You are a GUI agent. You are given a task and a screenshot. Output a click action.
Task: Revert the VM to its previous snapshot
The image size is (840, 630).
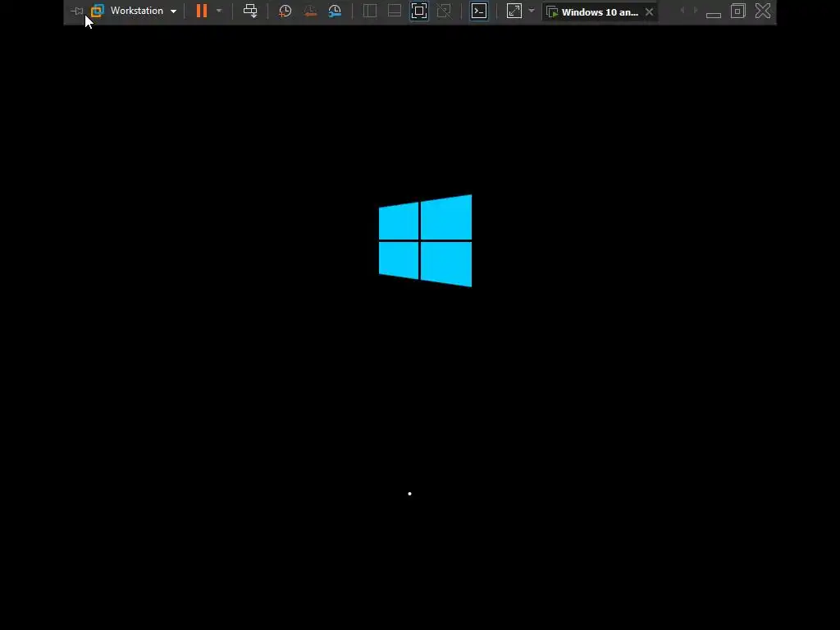(x=310, y=11)
